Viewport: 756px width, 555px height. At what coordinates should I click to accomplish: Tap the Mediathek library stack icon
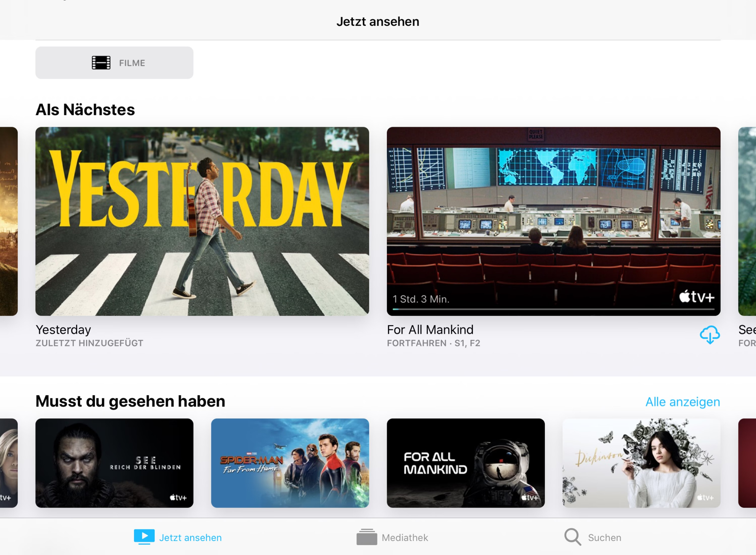(x=366, y=537)
